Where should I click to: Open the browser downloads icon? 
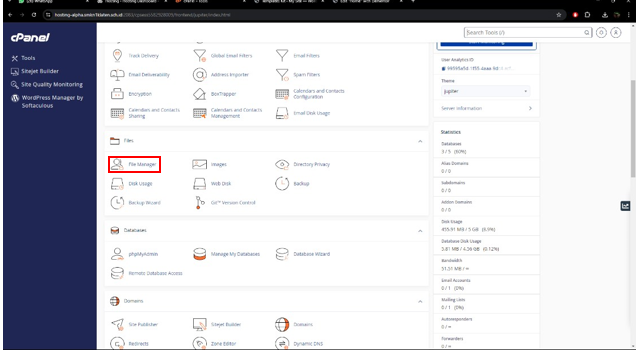coord(604,15)
